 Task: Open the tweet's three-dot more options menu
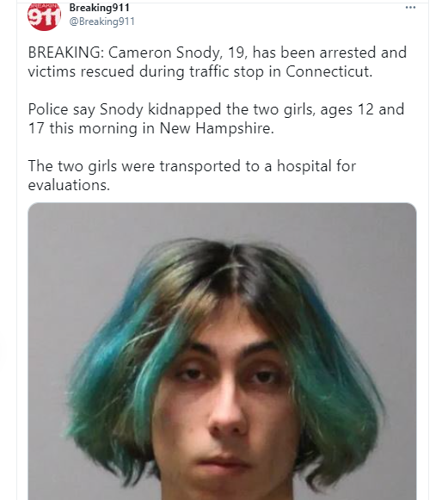[410, 8]
